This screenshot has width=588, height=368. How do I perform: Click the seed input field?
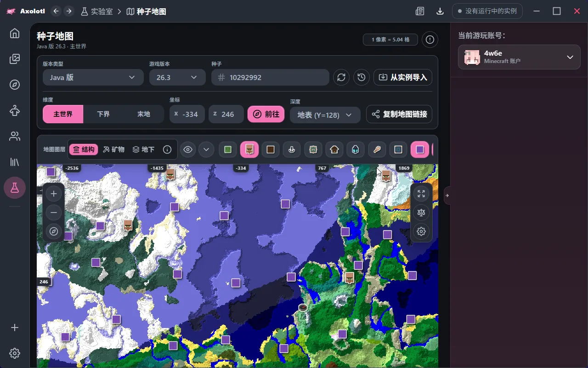pos(270,77)
